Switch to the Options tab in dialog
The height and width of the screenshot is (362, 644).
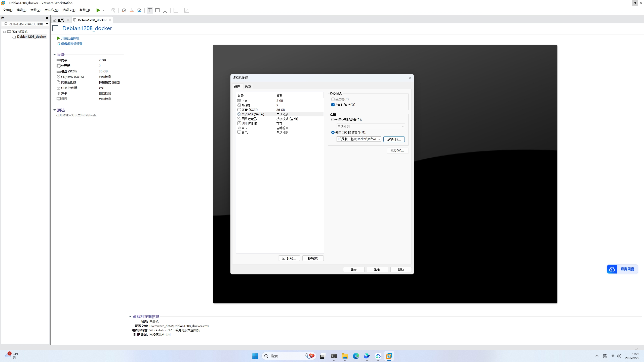[248, 86]
